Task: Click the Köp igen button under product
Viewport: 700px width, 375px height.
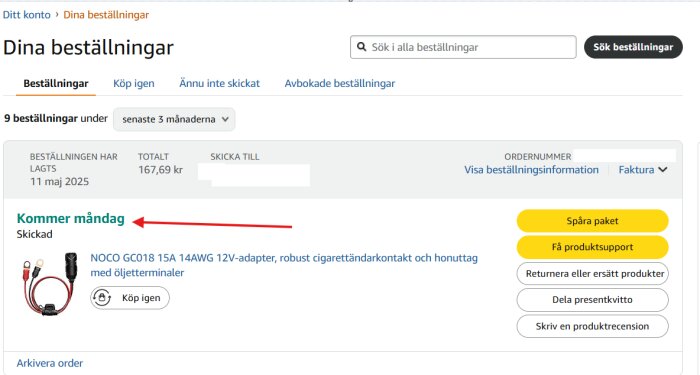Action: click(x=130, y=298)
